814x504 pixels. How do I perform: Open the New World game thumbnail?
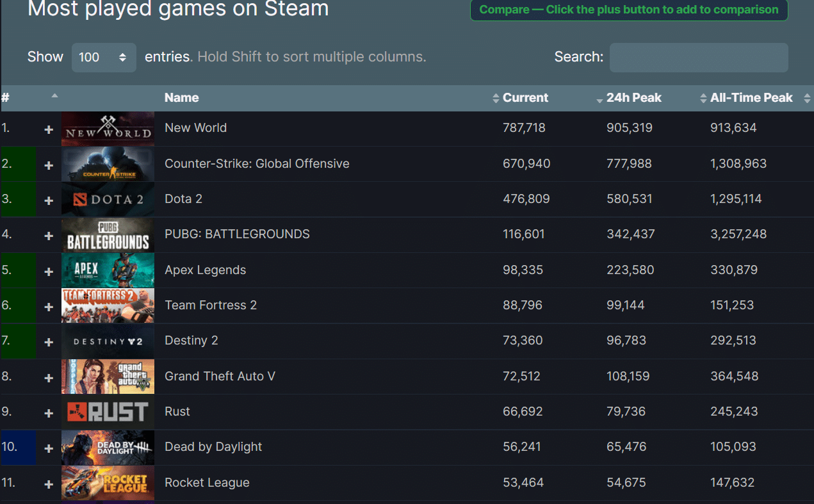point(108,129)
